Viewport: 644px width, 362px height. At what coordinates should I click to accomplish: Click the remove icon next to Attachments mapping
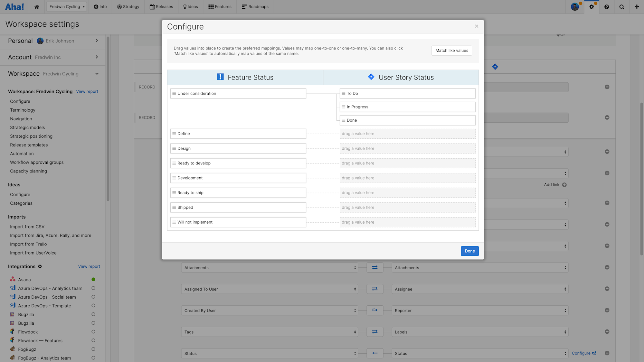tap(607, 267)
